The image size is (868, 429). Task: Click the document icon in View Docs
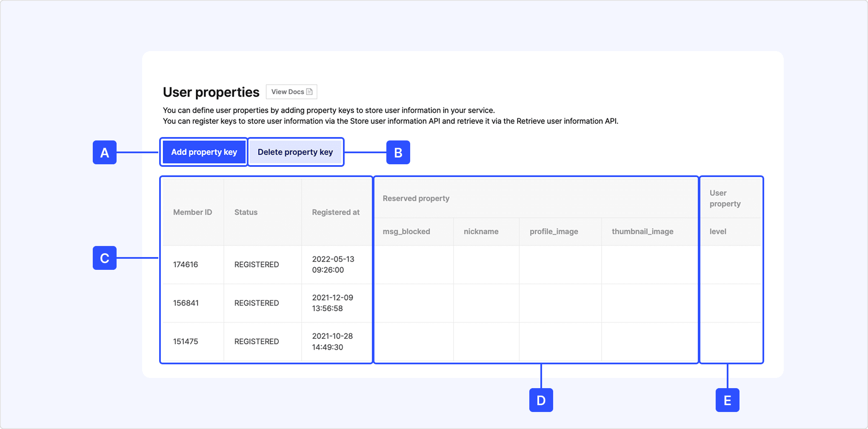tap(309, 92)
